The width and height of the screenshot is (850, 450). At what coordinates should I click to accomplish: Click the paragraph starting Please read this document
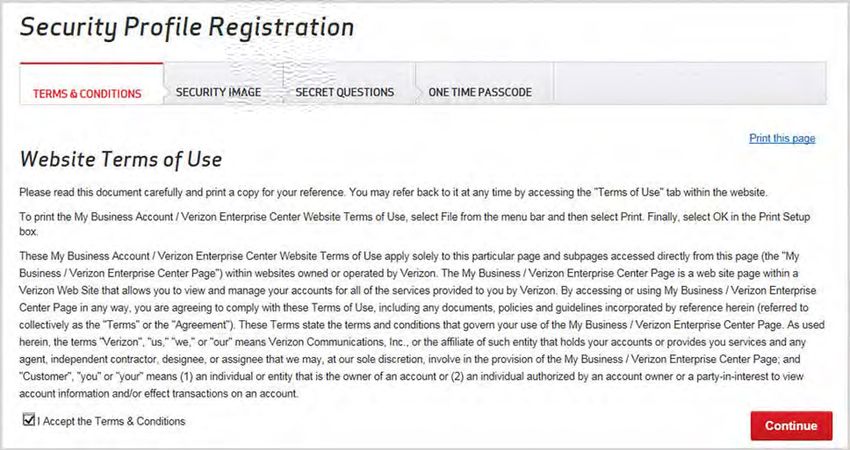click(394, 192)
